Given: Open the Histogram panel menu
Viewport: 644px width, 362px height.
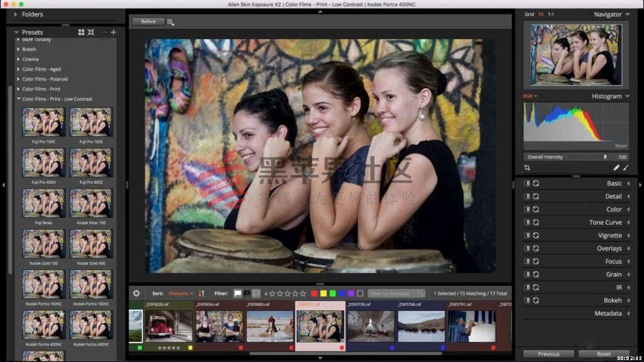Looking at the screenshot, I should pyautogui.click(x=628, y=96).
